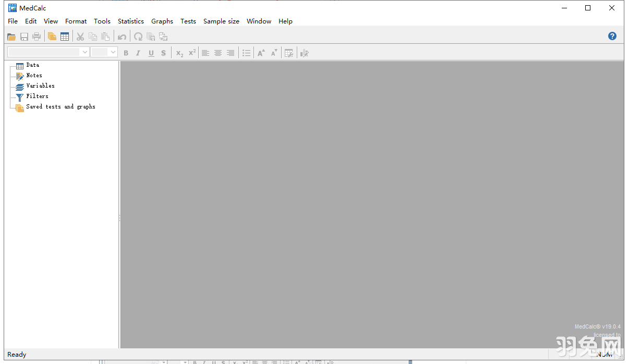Click the splitter between sidebar and workspace

(119, 217)
